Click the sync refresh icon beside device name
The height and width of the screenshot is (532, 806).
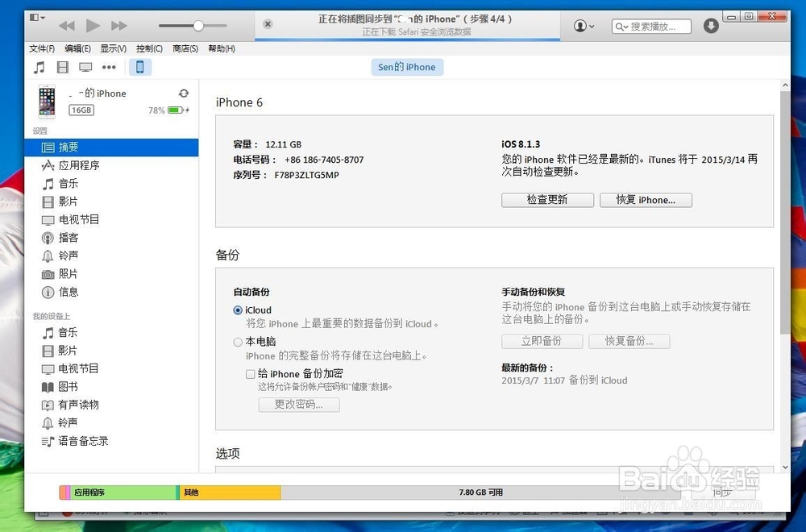pos(183,94)
